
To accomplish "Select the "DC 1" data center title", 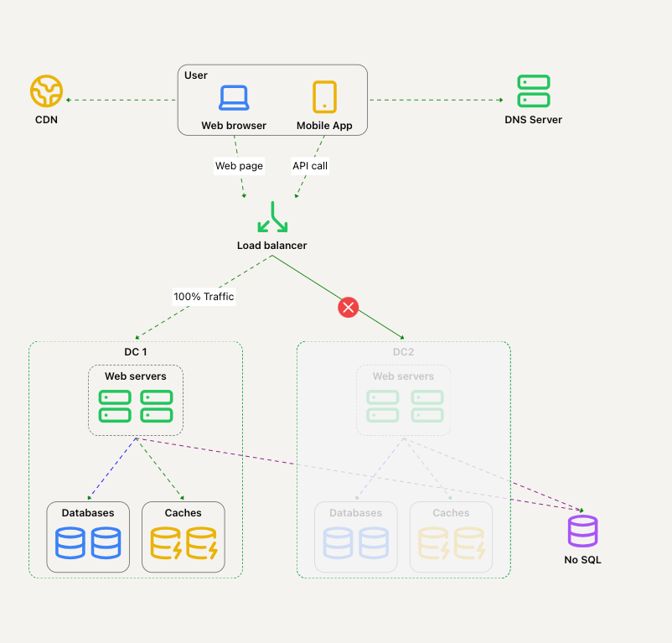I will (x=136, y=352).
